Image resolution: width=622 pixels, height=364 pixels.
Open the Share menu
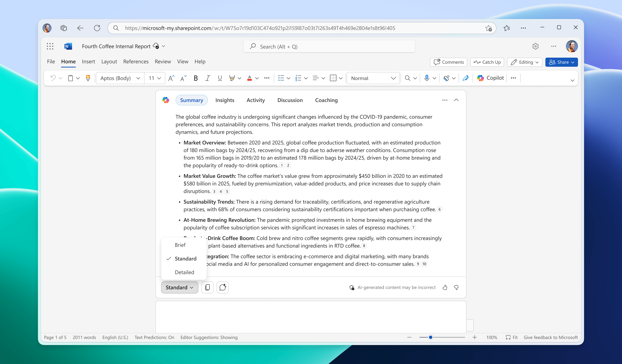tap(561, 62)
